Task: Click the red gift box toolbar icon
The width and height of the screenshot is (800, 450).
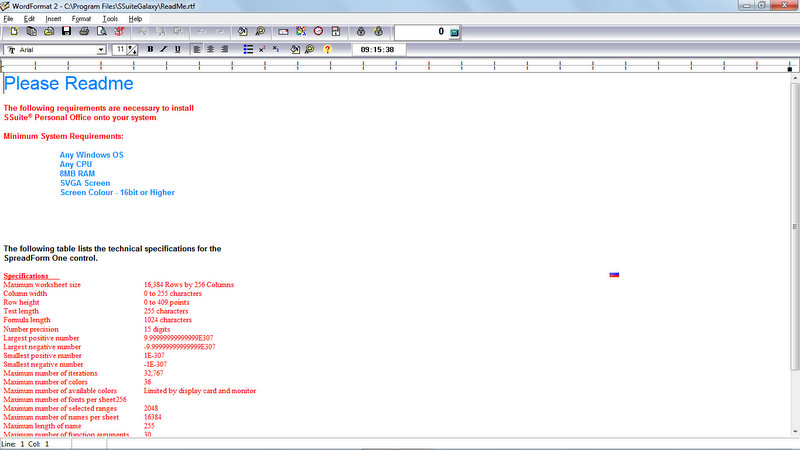Action: tap(119, 32)
